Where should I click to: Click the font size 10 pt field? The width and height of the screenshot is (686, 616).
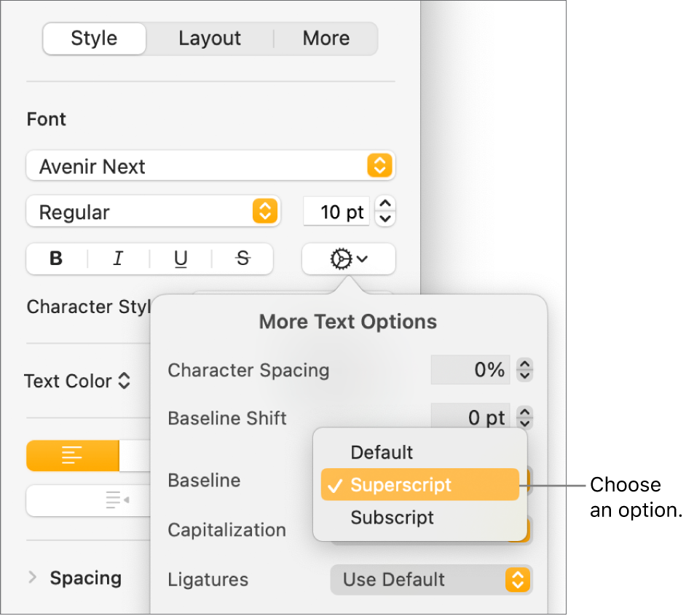[x=336, y=212]
